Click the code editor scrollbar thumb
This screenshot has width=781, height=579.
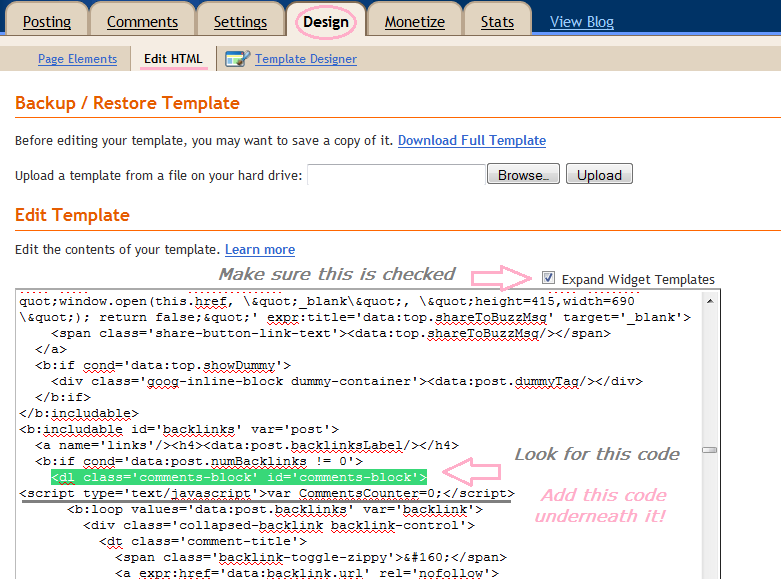point(709,450)
